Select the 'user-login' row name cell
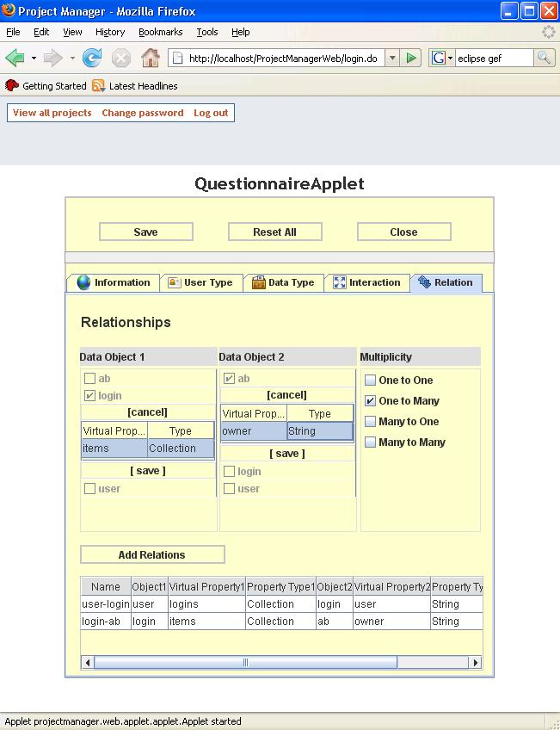560x730 pixels. (106, 604)
